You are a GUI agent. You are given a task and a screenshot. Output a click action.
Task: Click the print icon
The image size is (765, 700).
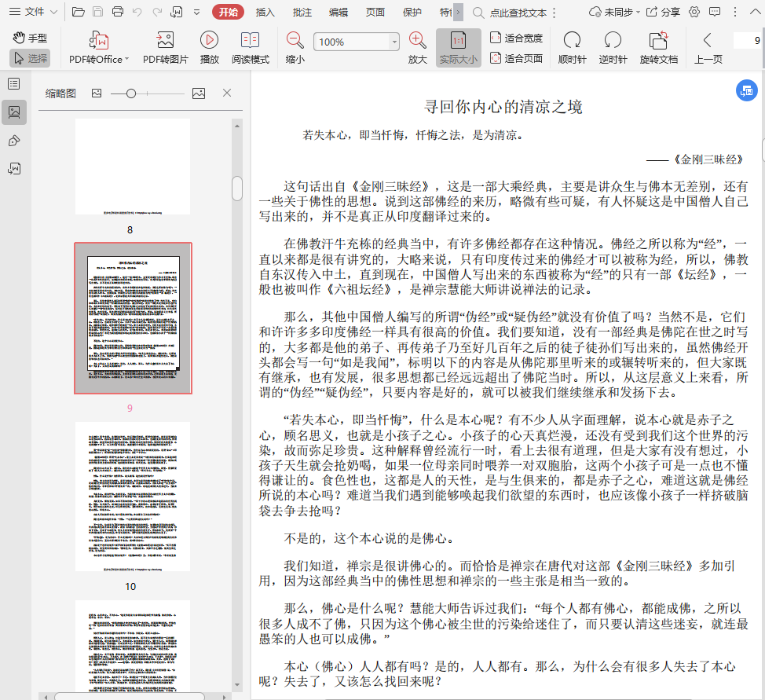(x=118, y=12)
